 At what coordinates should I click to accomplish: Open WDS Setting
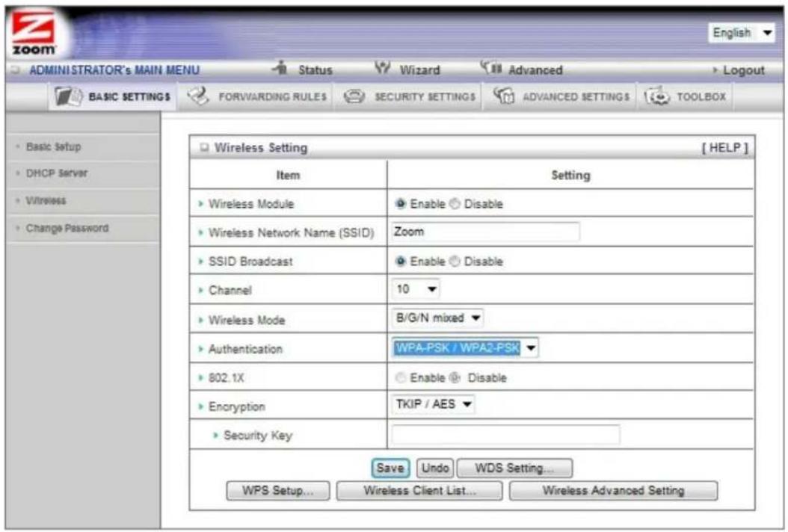[514, 468]
